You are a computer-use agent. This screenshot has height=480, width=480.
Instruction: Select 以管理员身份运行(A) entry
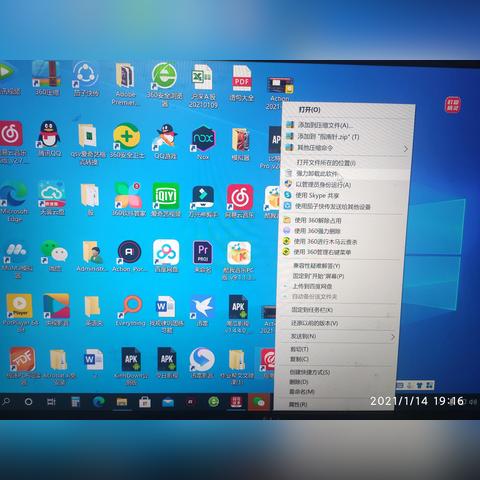pyautogui.click(x=323, y=185)
